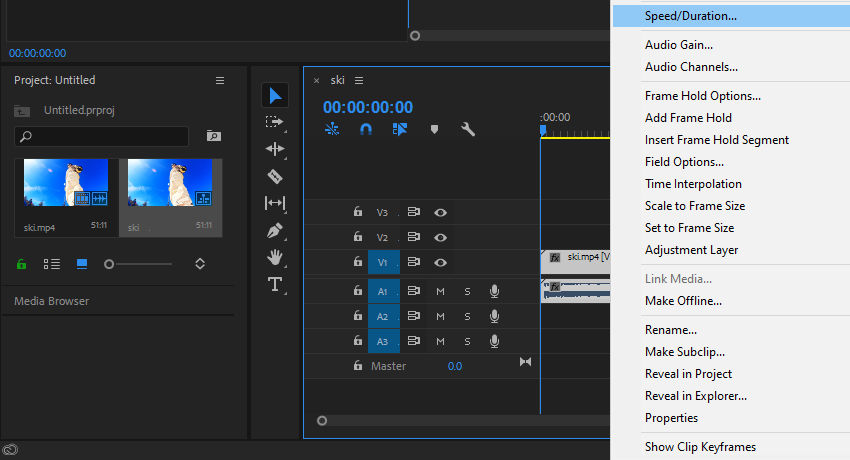Open the ski sequence panel menu

[359, 80]
